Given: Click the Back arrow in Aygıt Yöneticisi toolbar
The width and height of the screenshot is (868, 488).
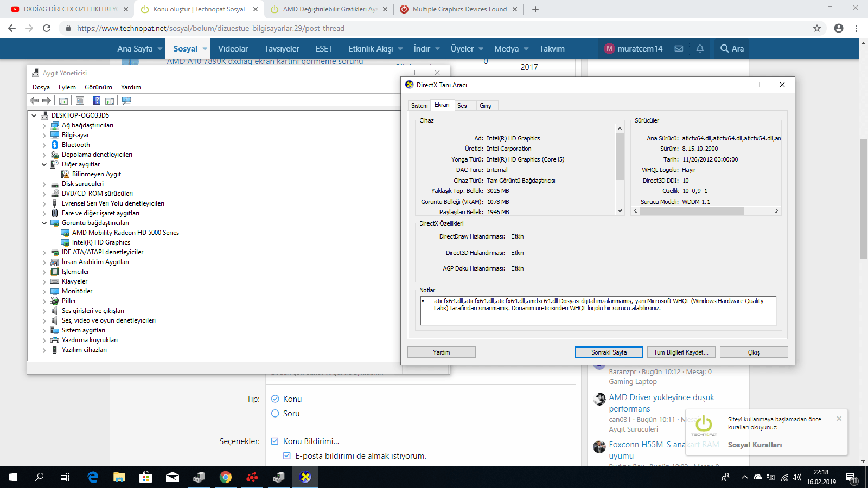Looking at the screenshot, I should 34,100.
